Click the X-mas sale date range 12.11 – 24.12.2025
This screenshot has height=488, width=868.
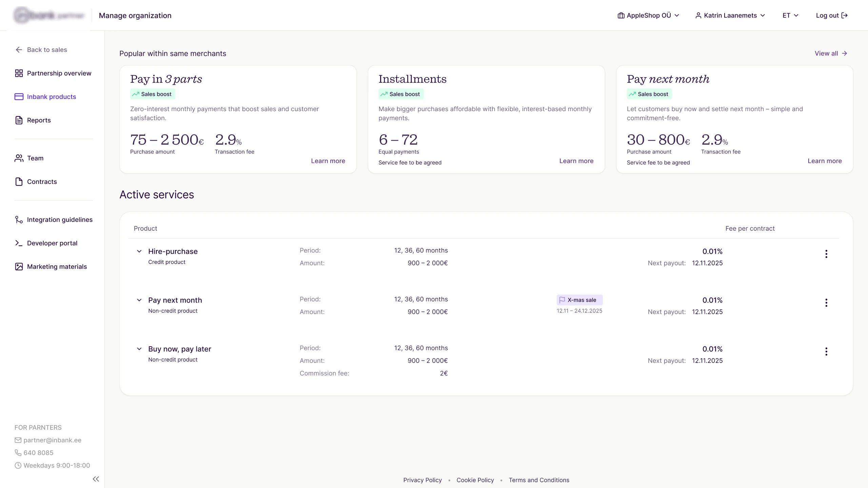(579, 311)
